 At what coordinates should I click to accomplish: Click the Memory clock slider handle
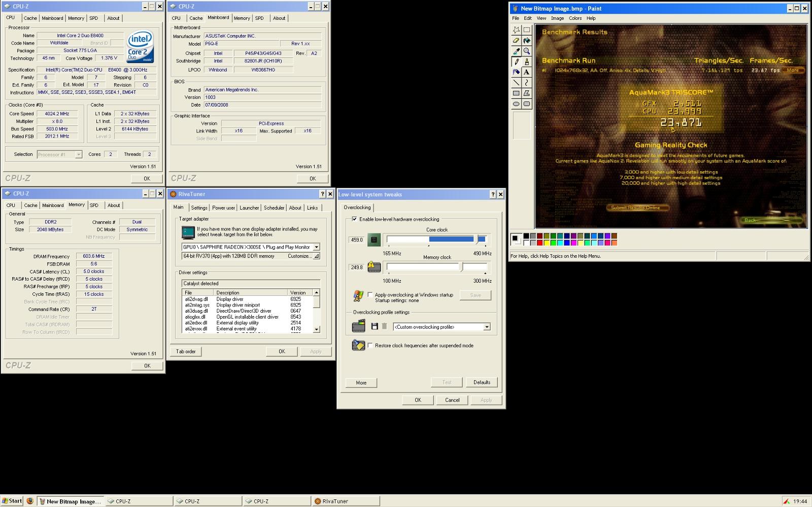pos(461,267)
